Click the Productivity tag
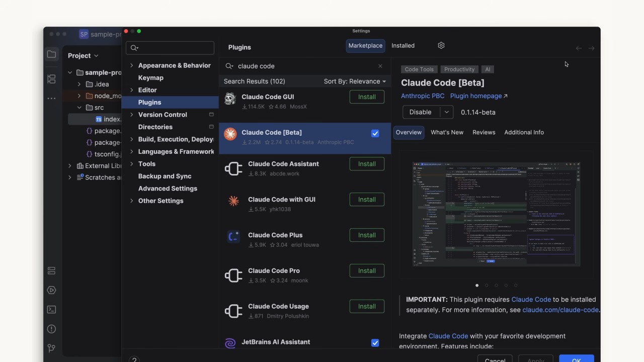This screenshot has width=644, height=362. tap(459, 69)
